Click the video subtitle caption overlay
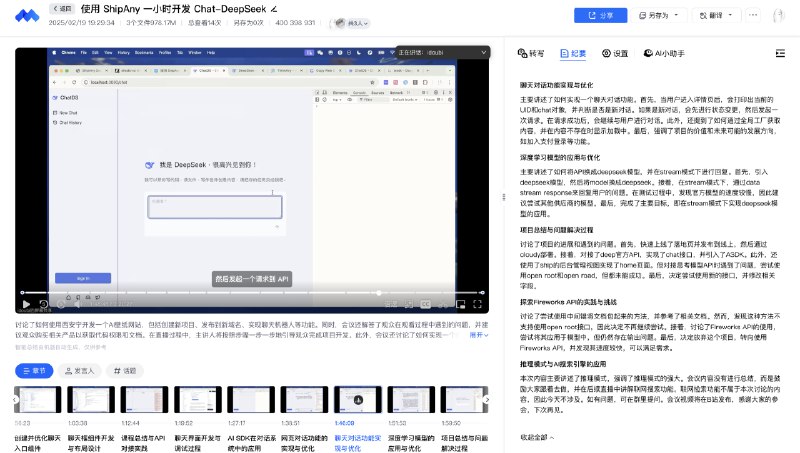Viewport: 800px width, 453px height. coord(252,279)
